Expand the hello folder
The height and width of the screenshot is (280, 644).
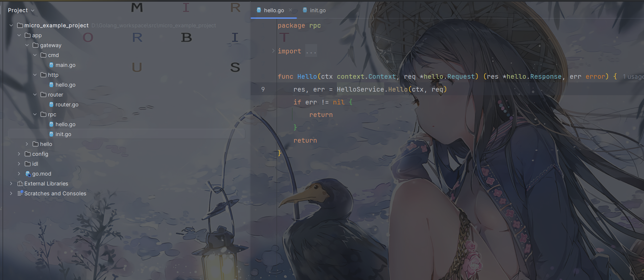pos(27,144)
